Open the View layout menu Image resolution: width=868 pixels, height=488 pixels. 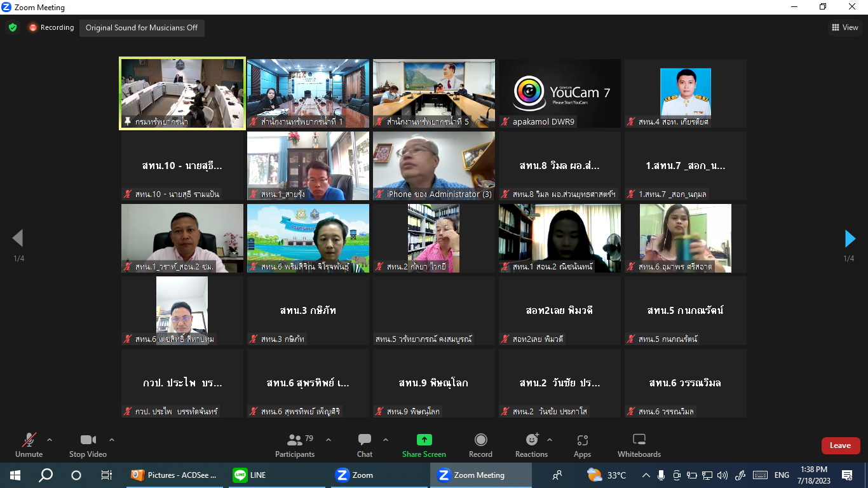pyautogui.click(x=845, y=27)
